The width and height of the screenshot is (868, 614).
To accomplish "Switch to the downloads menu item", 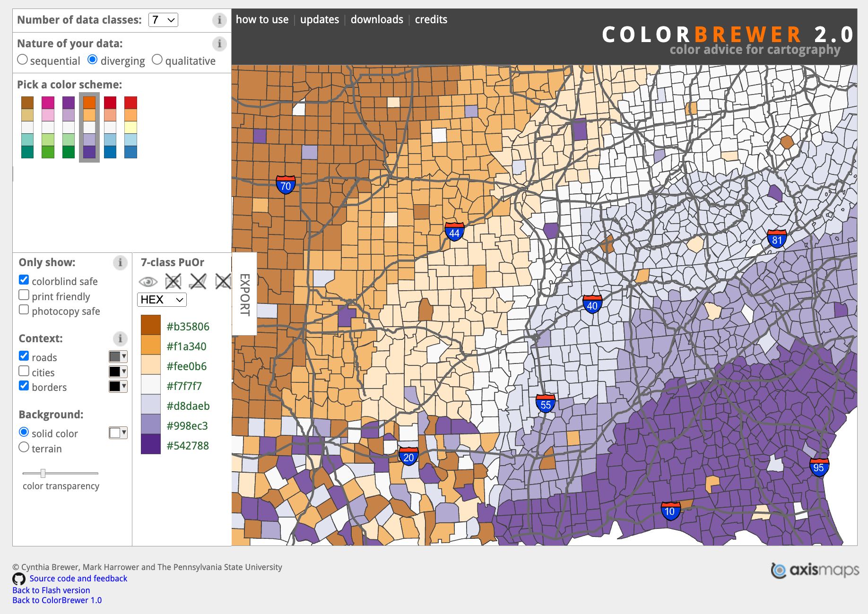I will click(377, 19).
